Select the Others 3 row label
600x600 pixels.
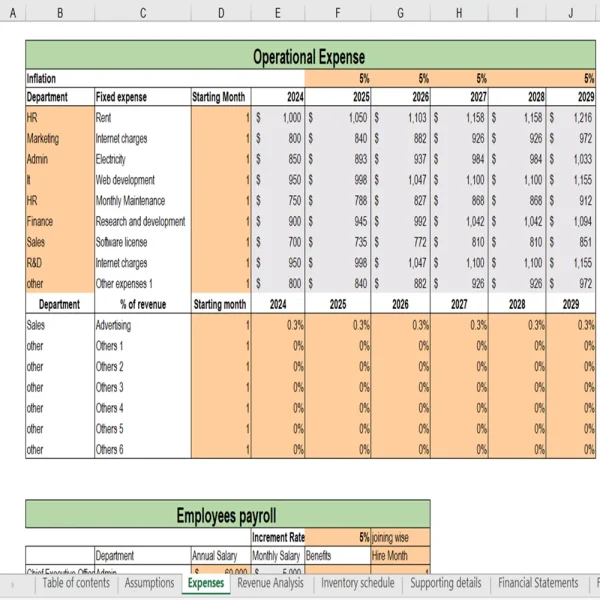(x=143, y=387)
